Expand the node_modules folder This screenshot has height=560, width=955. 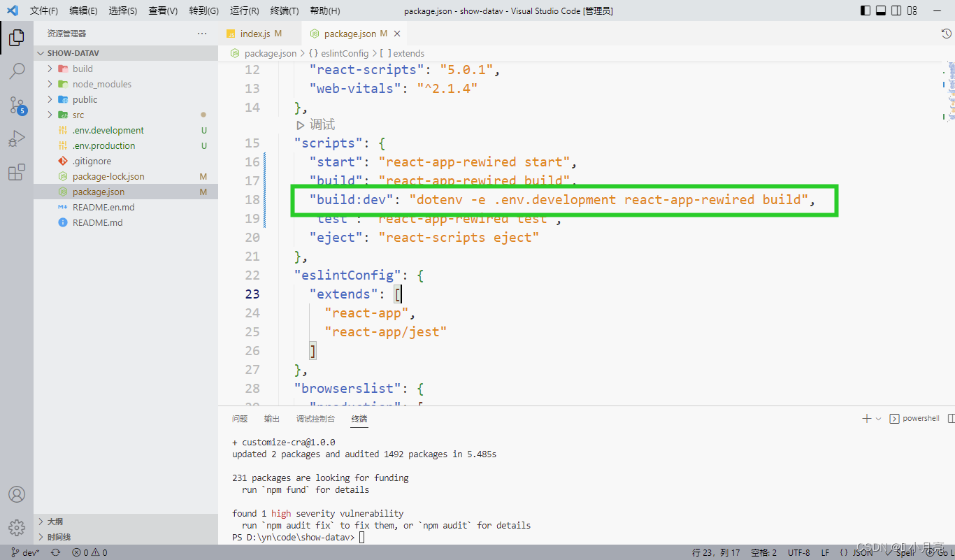point(126,84)
